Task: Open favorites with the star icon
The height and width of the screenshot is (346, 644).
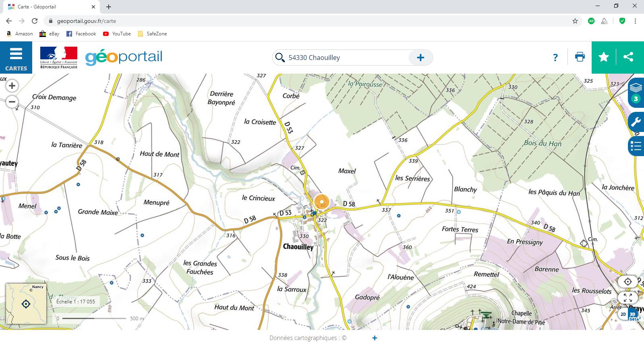Action: (603, 57)
